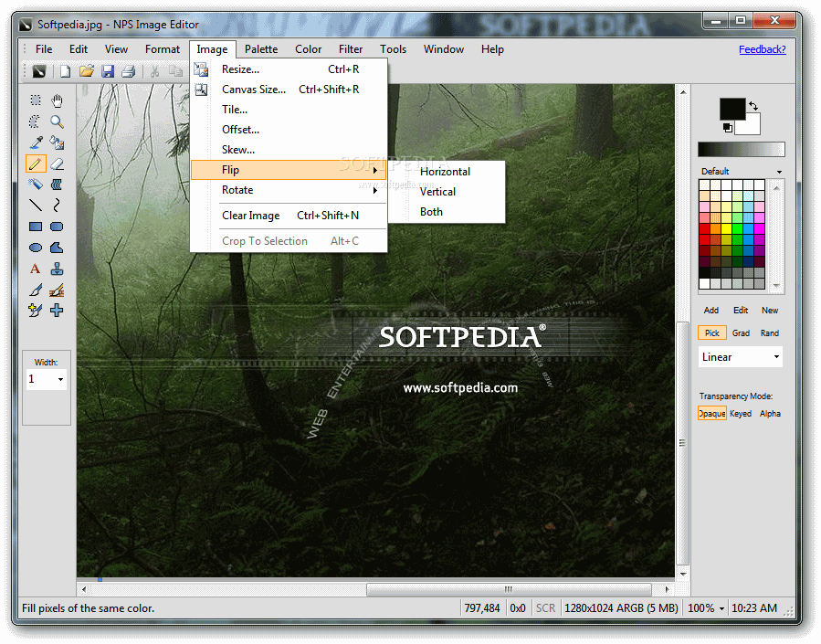Toggle the Rand palette mode

(770, 333)
